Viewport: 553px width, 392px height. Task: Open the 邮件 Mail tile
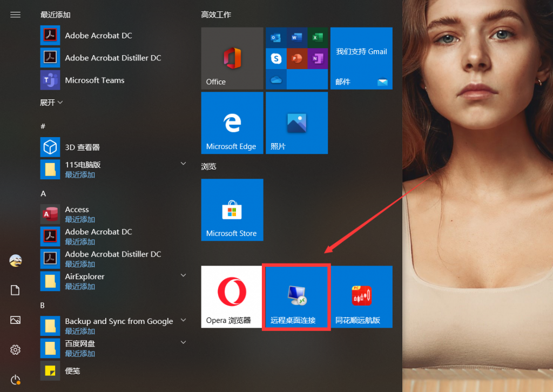click(x=361, y=58)
